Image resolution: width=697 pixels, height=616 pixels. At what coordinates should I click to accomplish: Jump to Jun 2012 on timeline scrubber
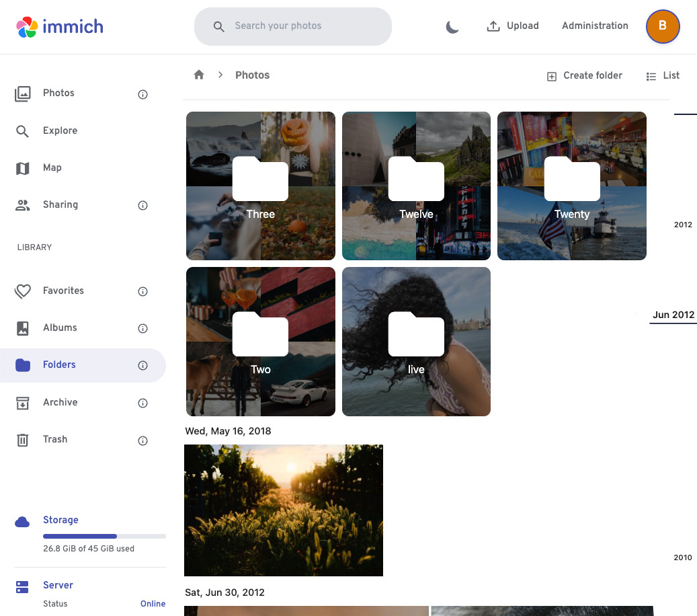point(673,315)
